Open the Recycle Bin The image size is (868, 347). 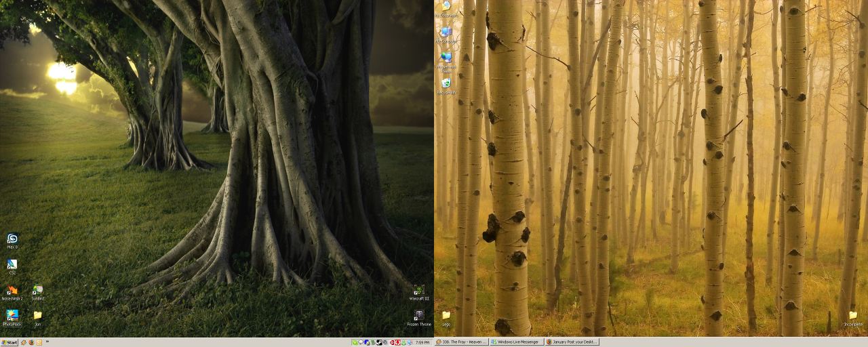point(446,85)
